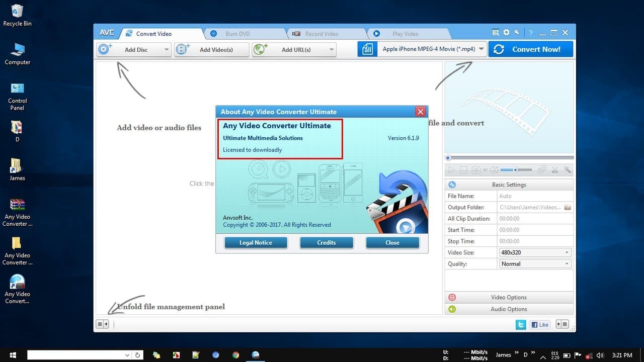Click the AVC logo in the title bar

tap(107, 33)
